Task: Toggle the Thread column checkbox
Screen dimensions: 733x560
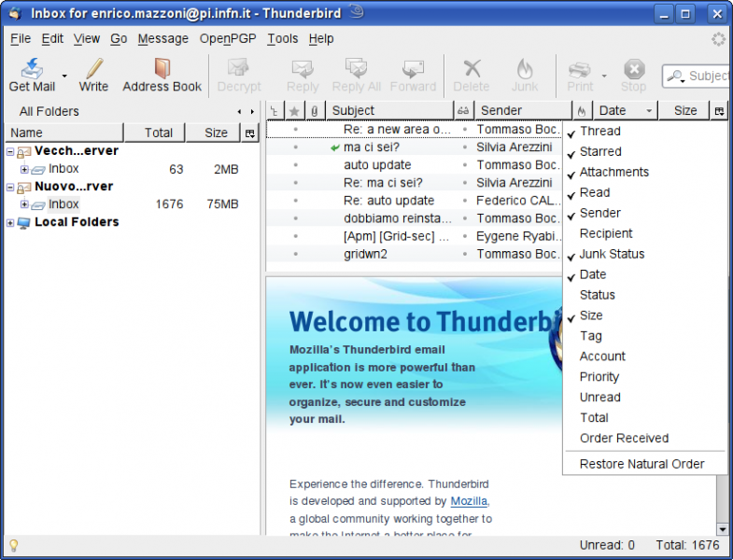Action: [x=643, y=132]
